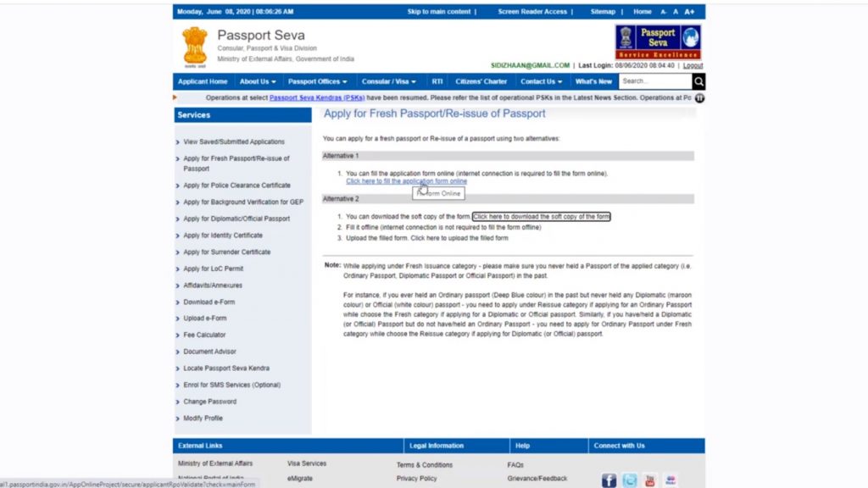This screenshot has width=868, height=488.
Task: Expand the About Us dropdown menu
Action: (x=258, y=81)
